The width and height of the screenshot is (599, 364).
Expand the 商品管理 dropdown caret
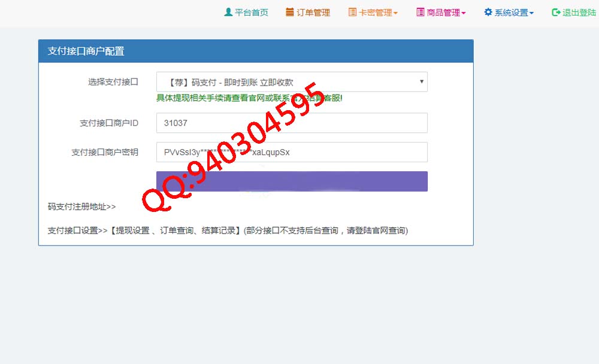point(464,13)
